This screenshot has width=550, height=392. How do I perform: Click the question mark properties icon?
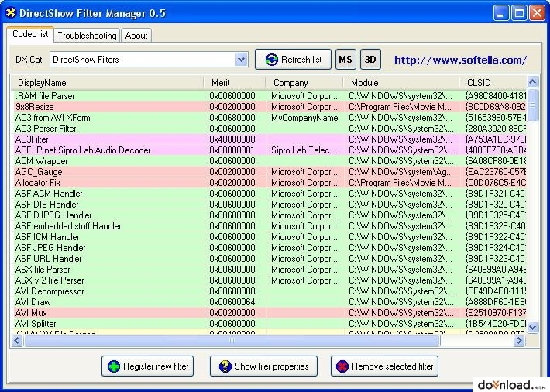click(225, 366)
